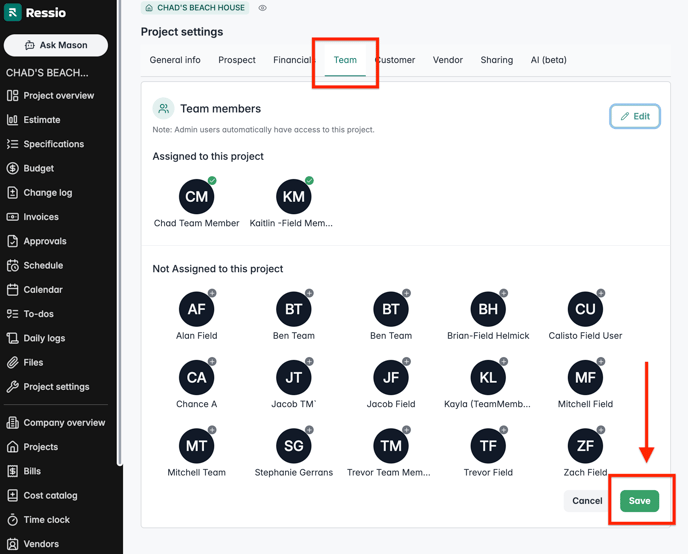This screenshot has width=688, height=554.
Task: Switch to the Vendor tab
Action: click(447, 60)
